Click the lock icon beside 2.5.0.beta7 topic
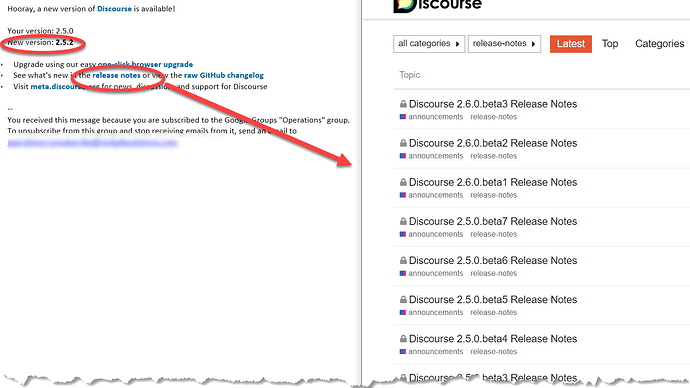The height and width of the screenshot is (388, 690). pyautogui.click(x=403, y=221)
